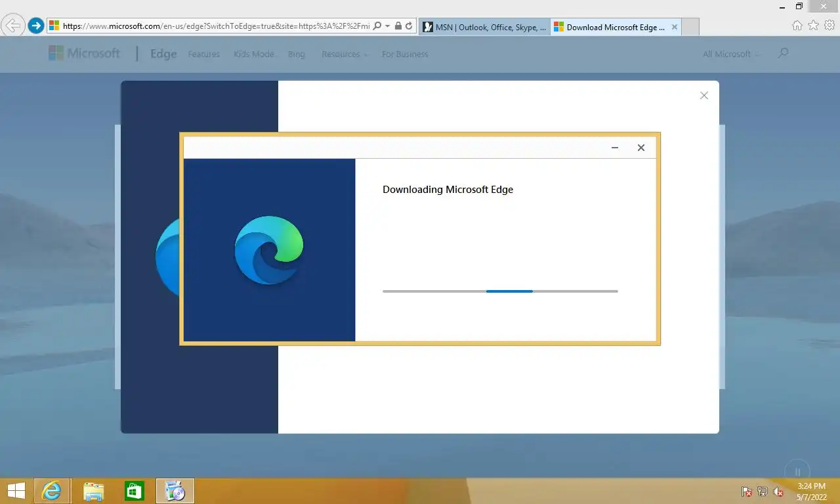Click the Edge link in page header
The height and width of the screenshot is (504, 840).
pyautogui.click(x=163, y=54)
